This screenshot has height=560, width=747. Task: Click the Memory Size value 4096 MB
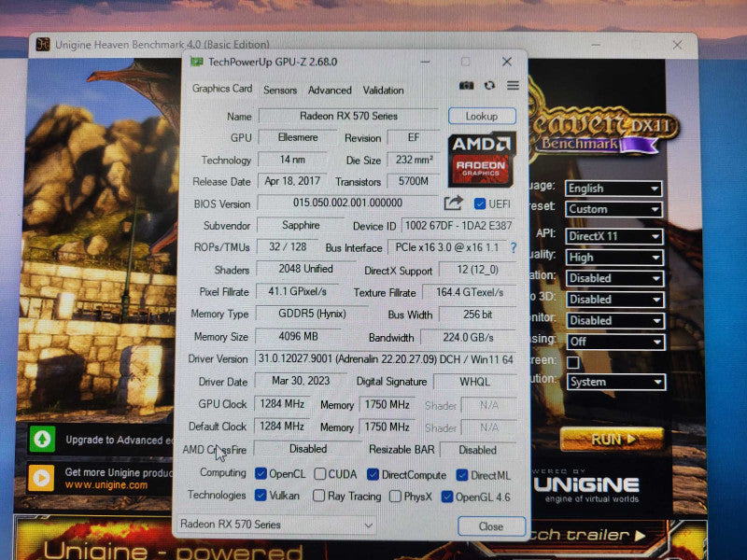298,336
